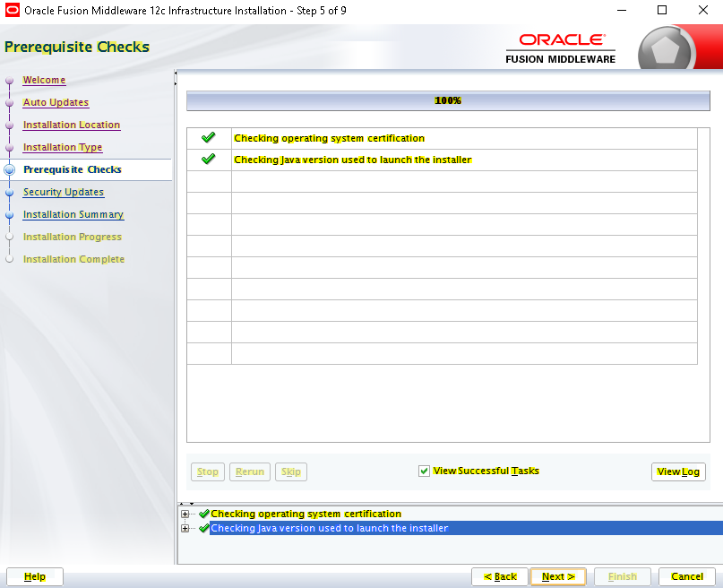The width and height of the screenshot is (723, 588).
Task: Click the green checkmark beside Java version check in table
Action: click(x=209, y=160)
